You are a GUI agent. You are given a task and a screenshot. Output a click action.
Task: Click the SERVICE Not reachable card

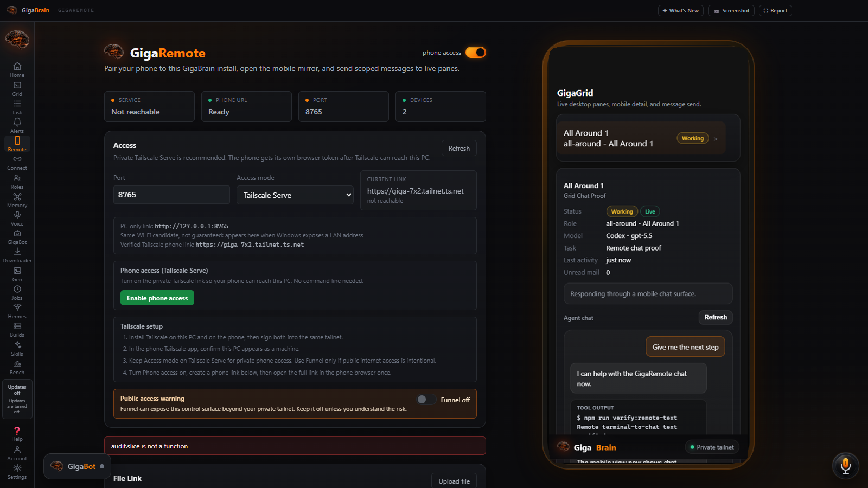pyautogui.click(x=149, y=106)
